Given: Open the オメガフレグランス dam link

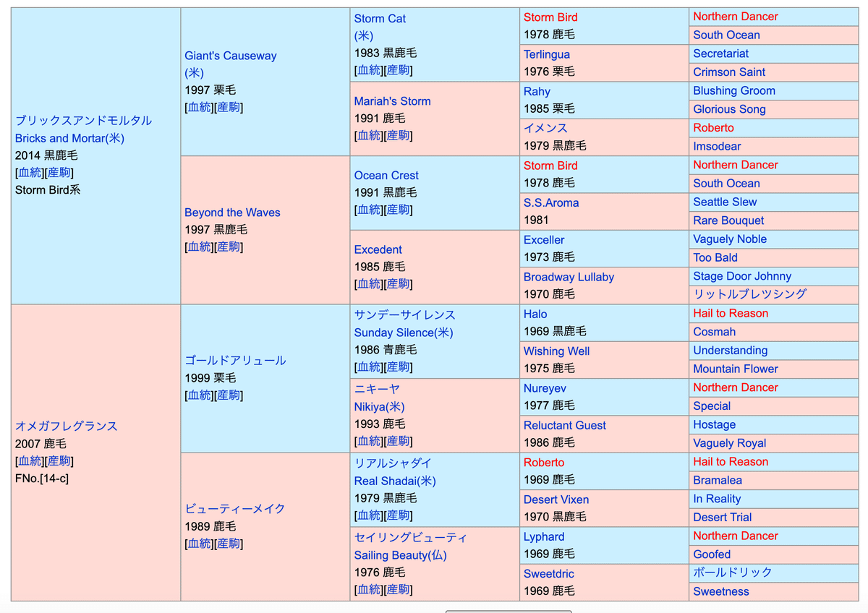Looking at the screenshot, I should pyautogui.click(x=66, y=426).
